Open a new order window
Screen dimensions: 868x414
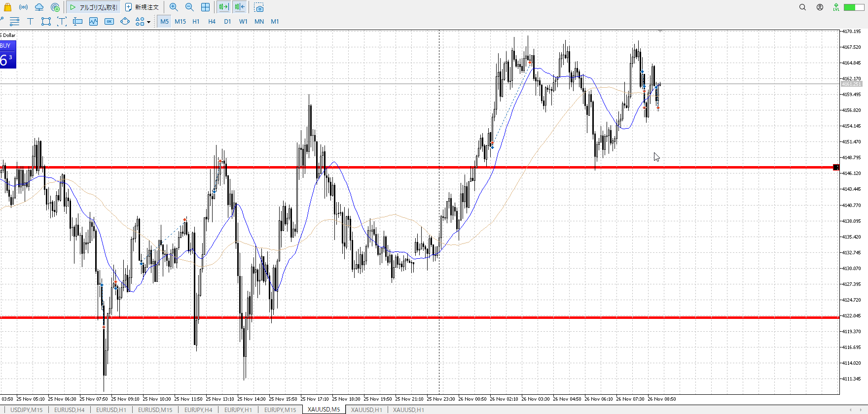pyautogui.click(x=142, y=7)
